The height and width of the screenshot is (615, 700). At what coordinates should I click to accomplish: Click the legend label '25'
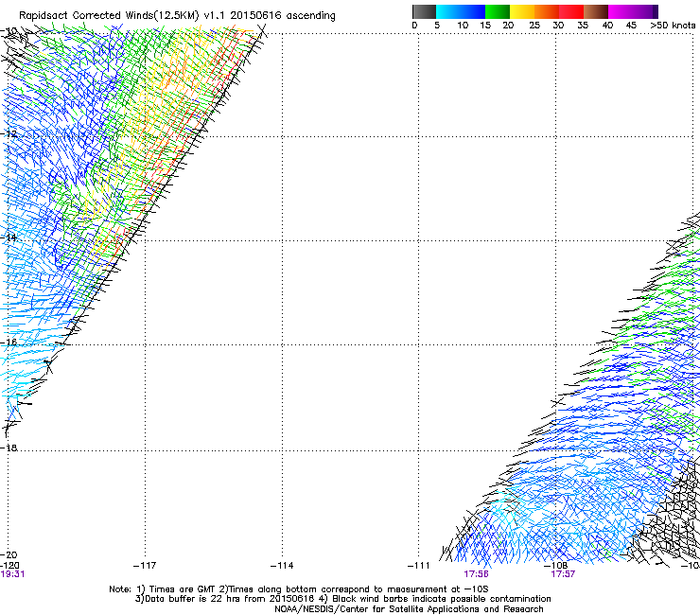pyautogui.click(x=534, y=26)
